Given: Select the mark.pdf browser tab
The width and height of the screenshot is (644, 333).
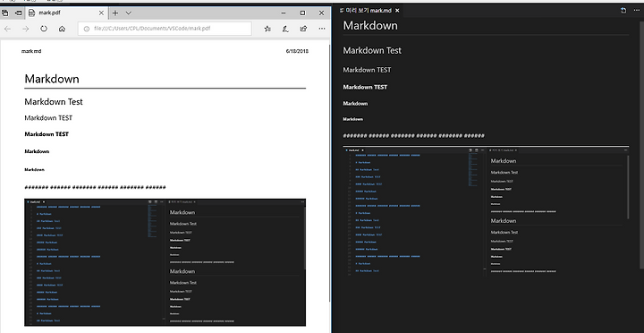Looking at the screenshot, I should [x=67, y=13].
